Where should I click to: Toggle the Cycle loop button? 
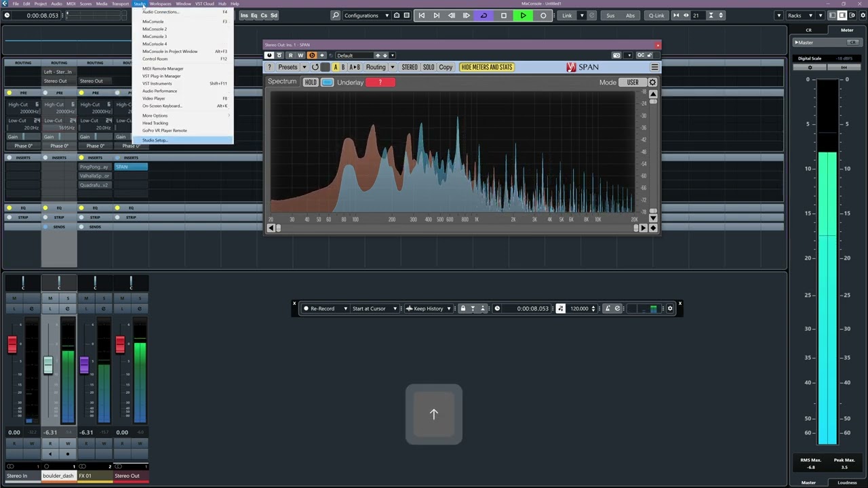pyautogui.click(x=484, y=15)
